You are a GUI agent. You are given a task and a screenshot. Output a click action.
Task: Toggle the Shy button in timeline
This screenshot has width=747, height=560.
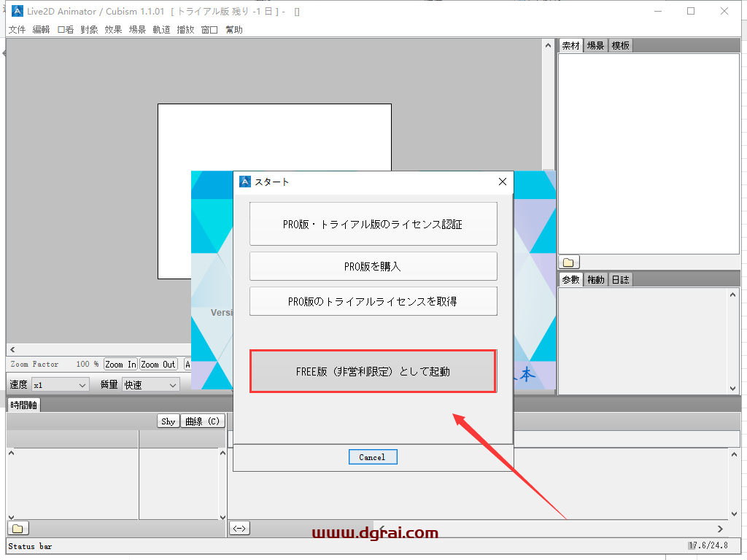click(169, 421)
